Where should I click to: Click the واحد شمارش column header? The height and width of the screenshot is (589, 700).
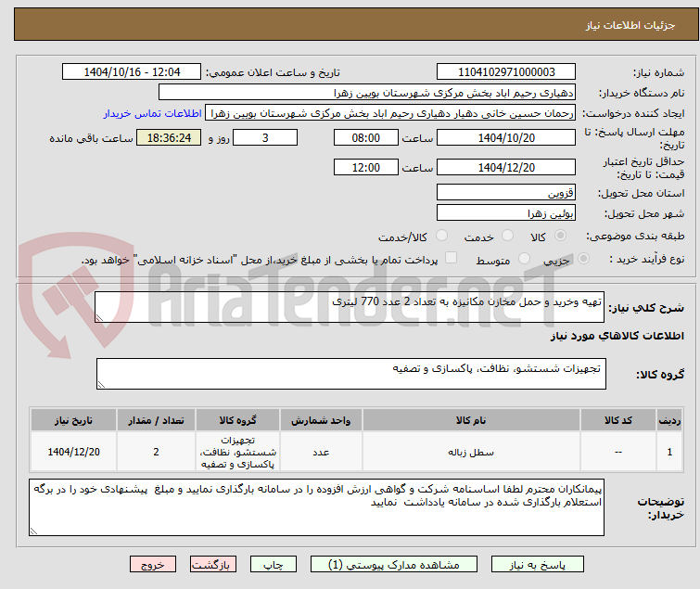(x=321, y=420)
